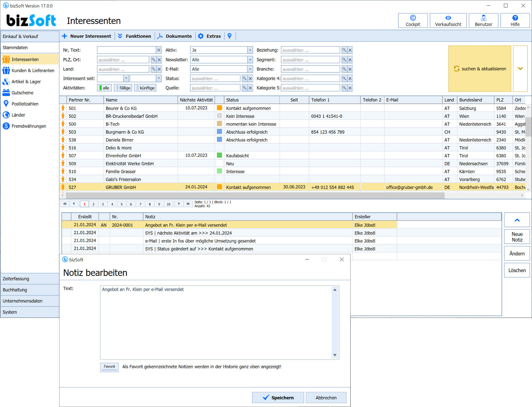Viewport: 532px width, 407px height.
Task: Go to last page of results
Action: [188, 204]
